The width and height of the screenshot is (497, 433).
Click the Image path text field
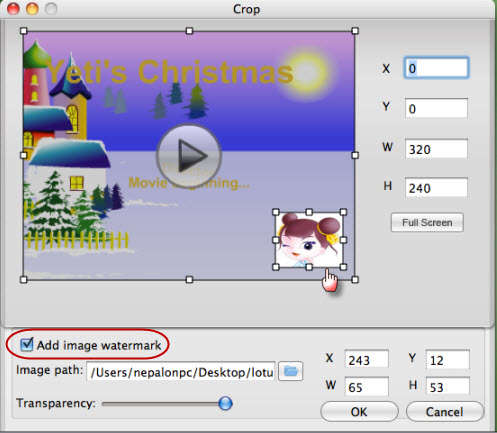[x=181, y=372]
